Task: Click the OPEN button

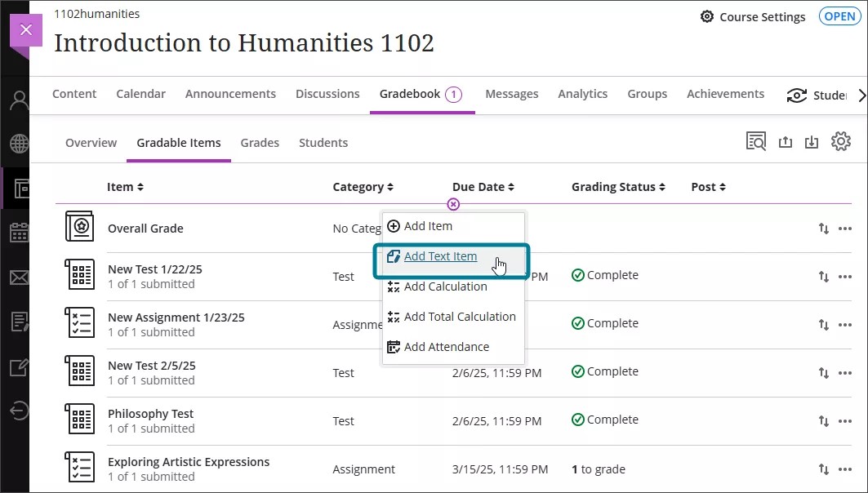Action: (839, 16)
